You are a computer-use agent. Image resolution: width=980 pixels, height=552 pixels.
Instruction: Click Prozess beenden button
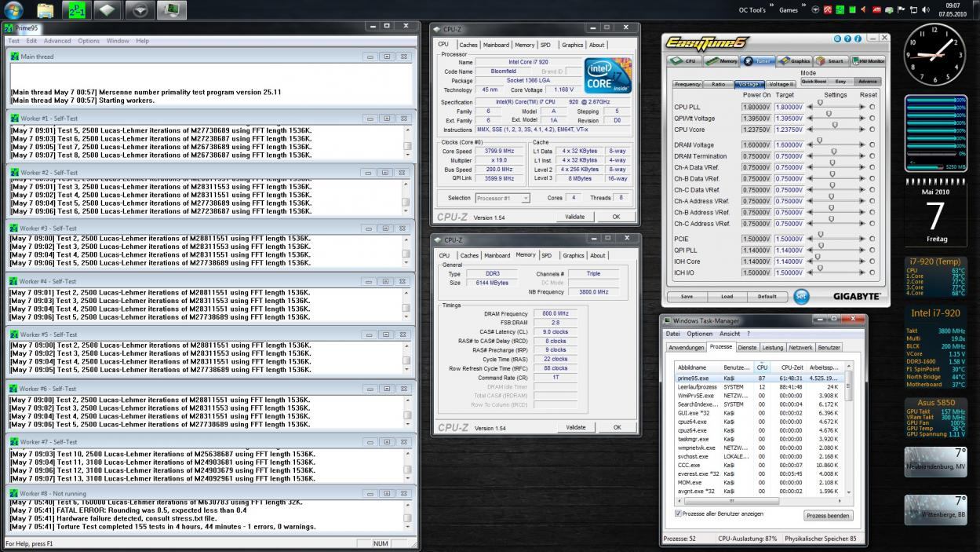click(828, 516)
